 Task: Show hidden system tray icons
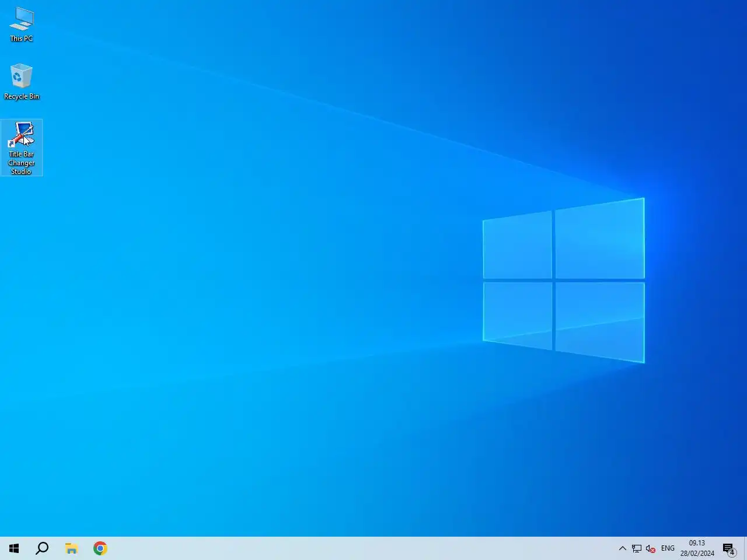(x=623, y=548)
